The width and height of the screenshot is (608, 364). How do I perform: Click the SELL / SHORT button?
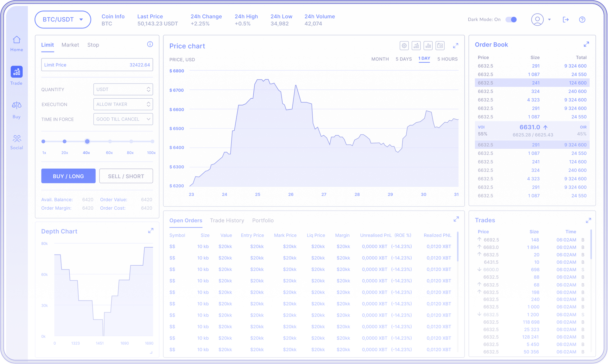tap(126, 176)
